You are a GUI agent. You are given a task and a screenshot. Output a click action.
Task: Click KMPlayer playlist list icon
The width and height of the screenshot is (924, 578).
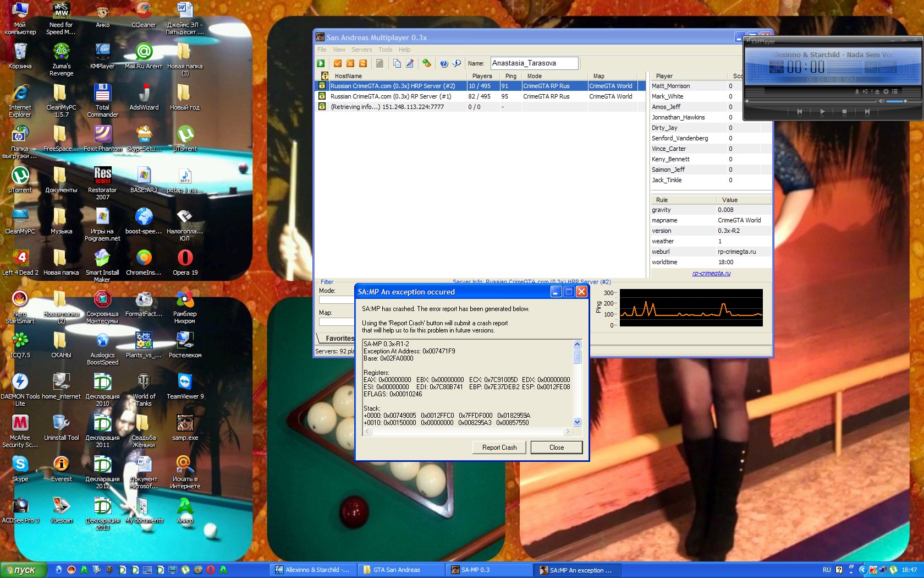click(x=895, y=91)
